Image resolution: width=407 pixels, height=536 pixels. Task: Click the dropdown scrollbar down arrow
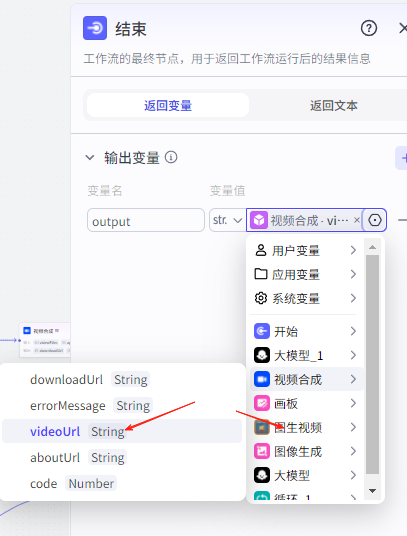point(372,491)
